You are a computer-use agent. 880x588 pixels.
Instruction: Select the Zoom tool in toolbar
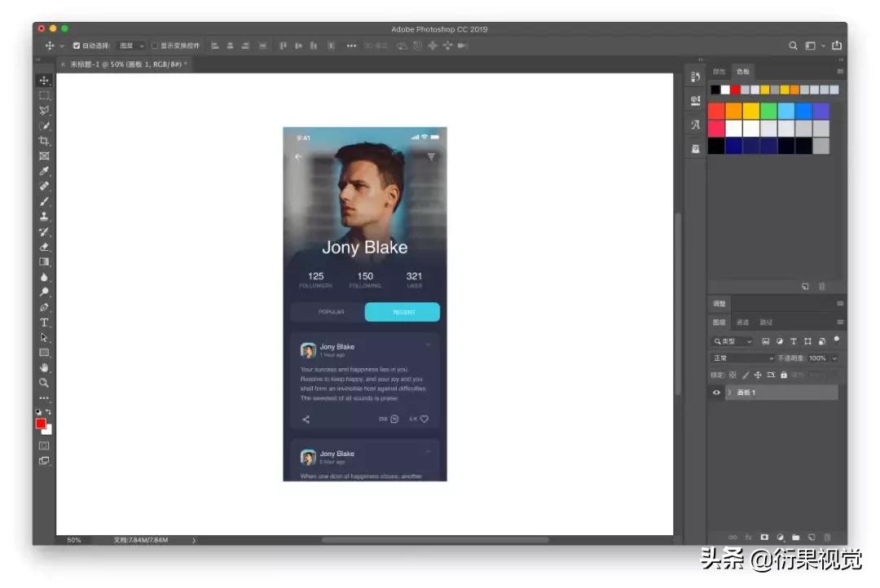coord(44,384)
